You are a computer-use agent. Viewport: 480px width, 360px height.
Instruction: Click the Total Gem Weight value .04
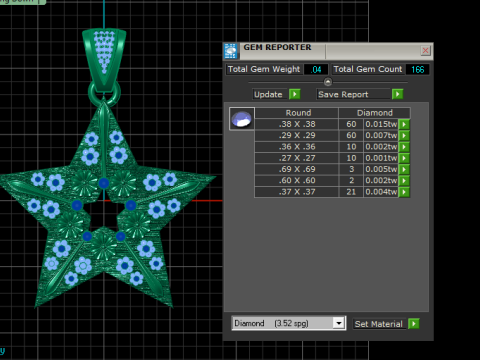(x=316, y=69)
